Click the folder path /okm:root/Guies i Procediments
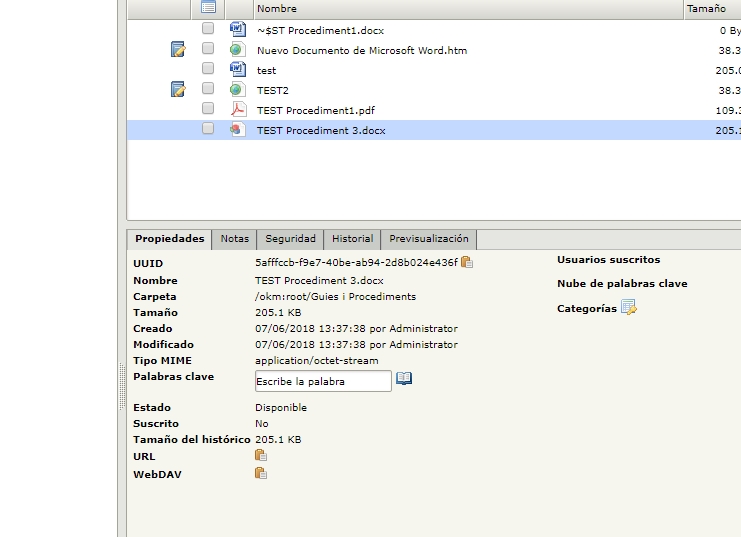This screenshot has height=537, width=741. point(336,297)
